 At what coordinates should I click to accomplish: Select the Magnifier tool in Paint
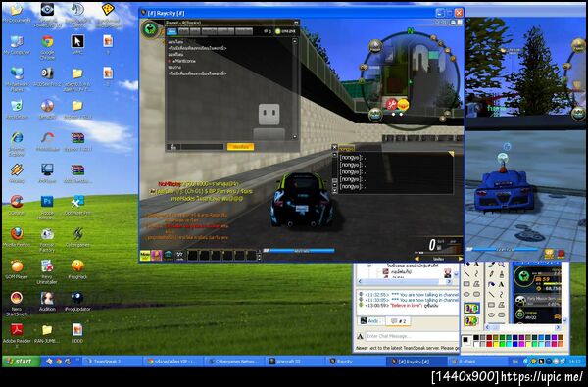click(501, 265)
